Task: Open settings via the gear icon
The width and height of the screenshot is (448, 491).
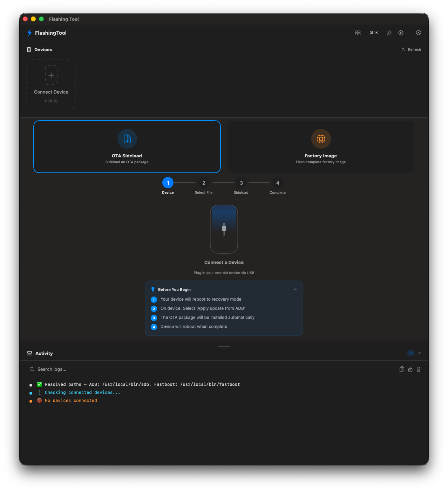Action: click(401, 33)
